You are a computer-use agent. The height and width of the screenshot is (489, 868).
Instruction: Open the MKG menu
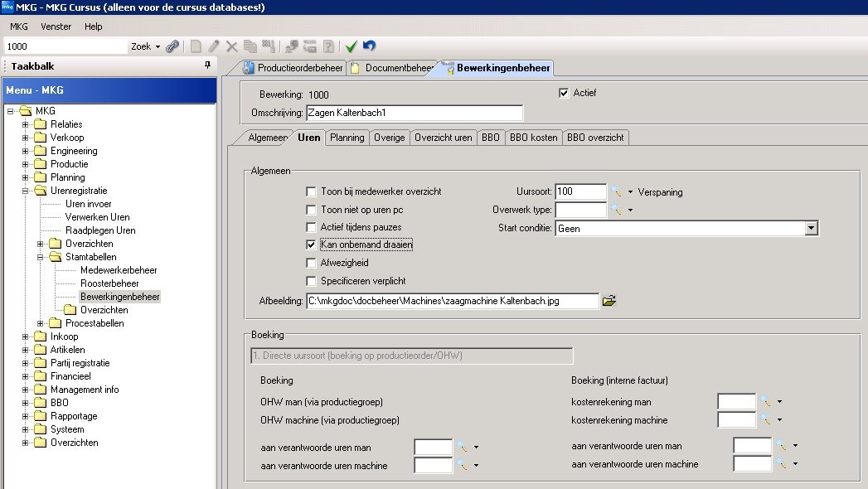tap(19, 27)
